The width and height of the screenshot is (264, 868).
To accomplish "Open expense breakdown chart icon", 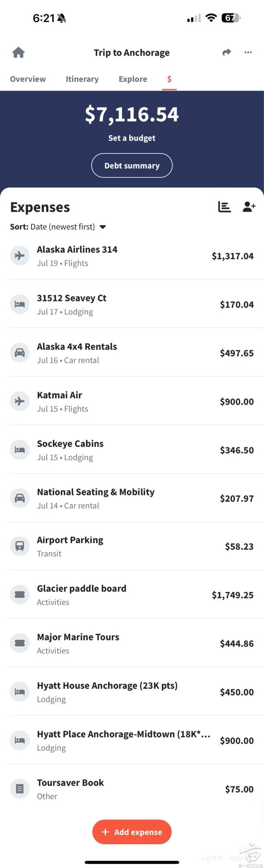I will [224, 207].
